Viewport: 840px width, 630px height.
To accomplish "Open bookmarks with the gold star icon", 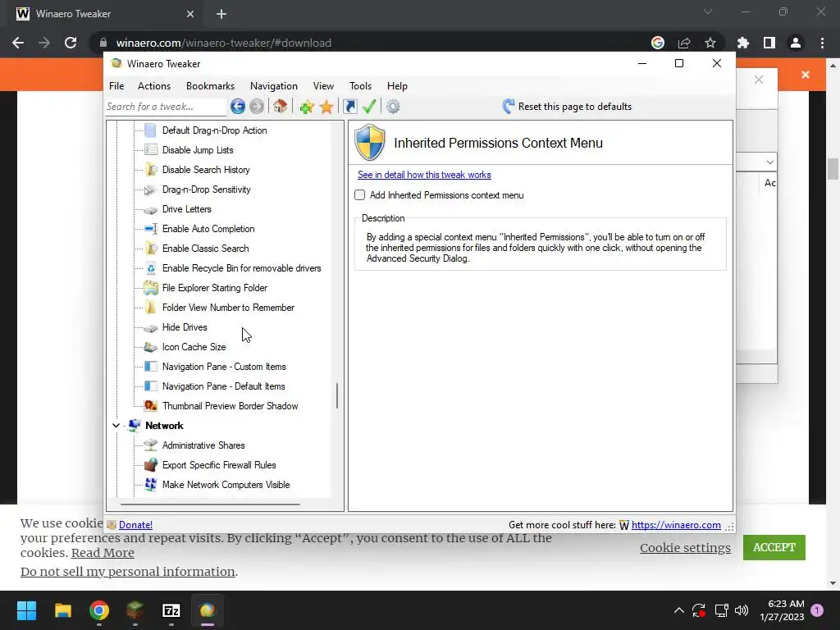I will 326,107.
